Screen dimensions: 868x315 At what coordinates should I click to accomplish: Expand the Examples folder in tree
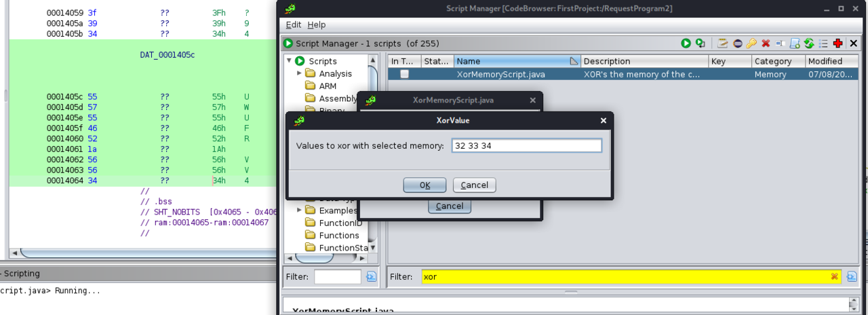point(300,210)
